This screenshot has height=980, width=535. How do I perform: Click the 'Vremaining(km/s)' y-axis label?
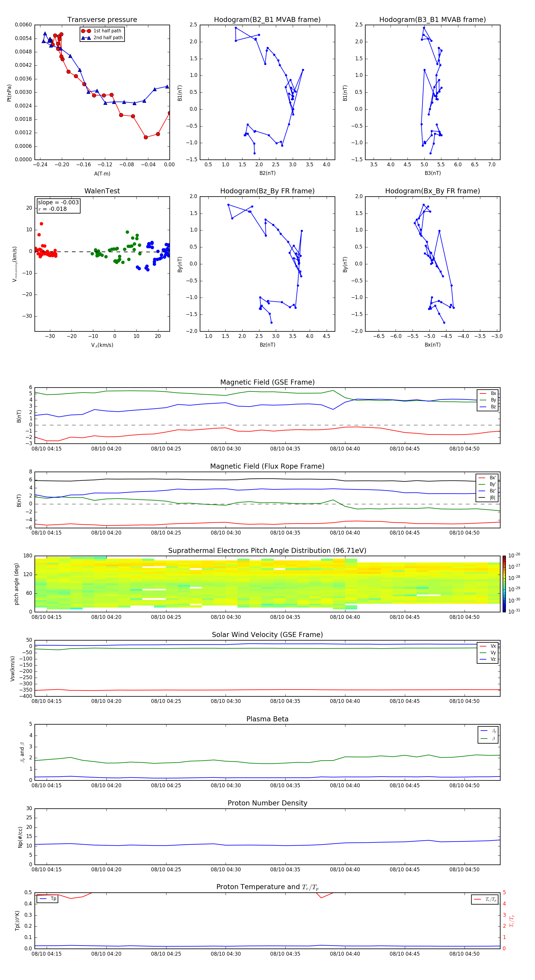15,264
